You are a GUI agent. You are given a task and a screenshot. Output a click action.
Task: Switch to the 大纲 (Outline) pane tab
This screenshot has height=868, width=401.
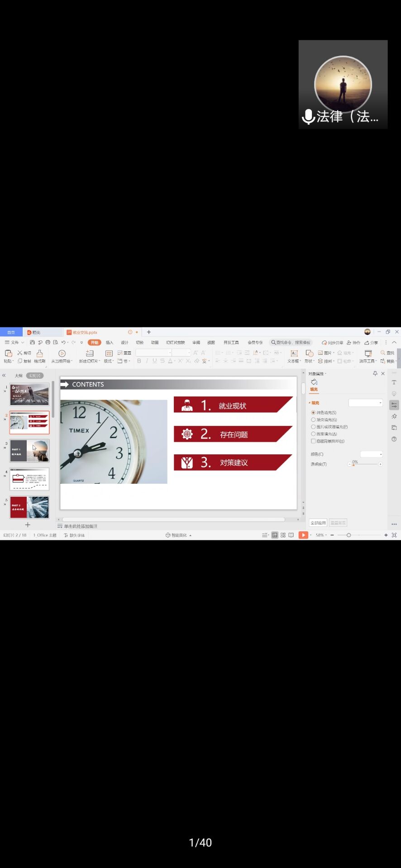pos(19,376)
